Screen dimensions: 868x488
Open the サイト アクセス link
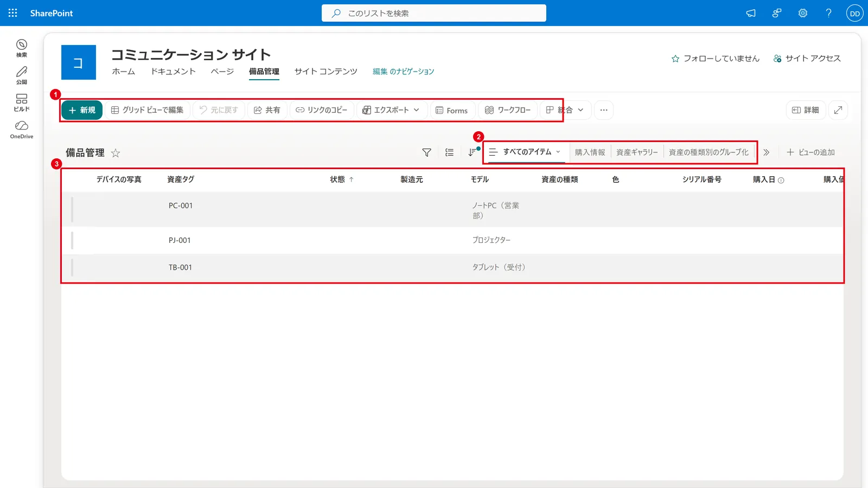(x=807, y=59)
